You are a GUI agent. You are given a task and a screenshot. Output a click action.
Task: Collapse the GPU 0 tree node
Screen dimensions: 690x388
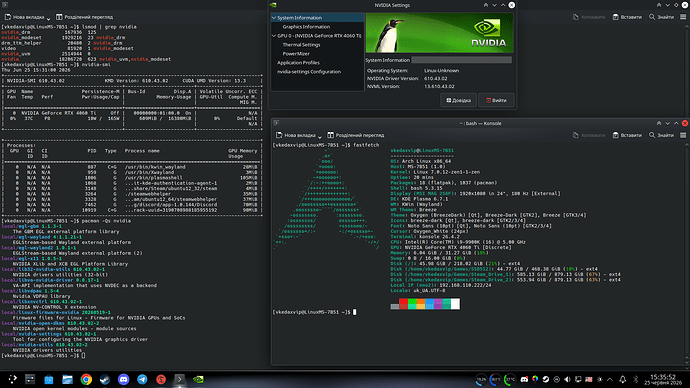tap(274, 36)
